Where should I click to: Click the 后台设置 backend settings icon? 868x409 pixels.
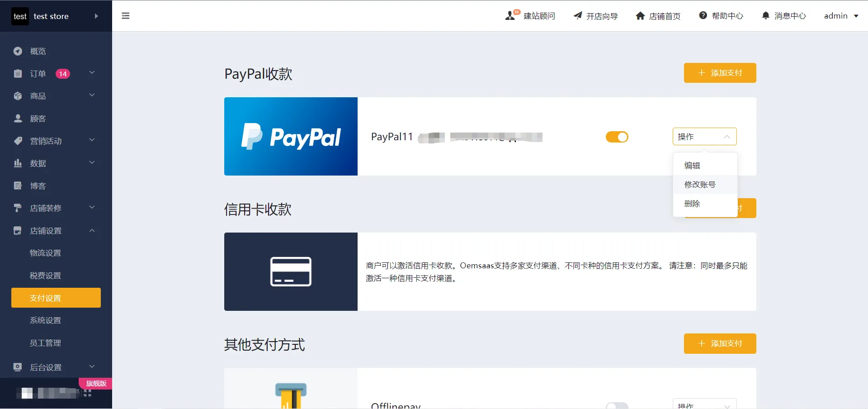pyautogui.click(x=18, y=367)
